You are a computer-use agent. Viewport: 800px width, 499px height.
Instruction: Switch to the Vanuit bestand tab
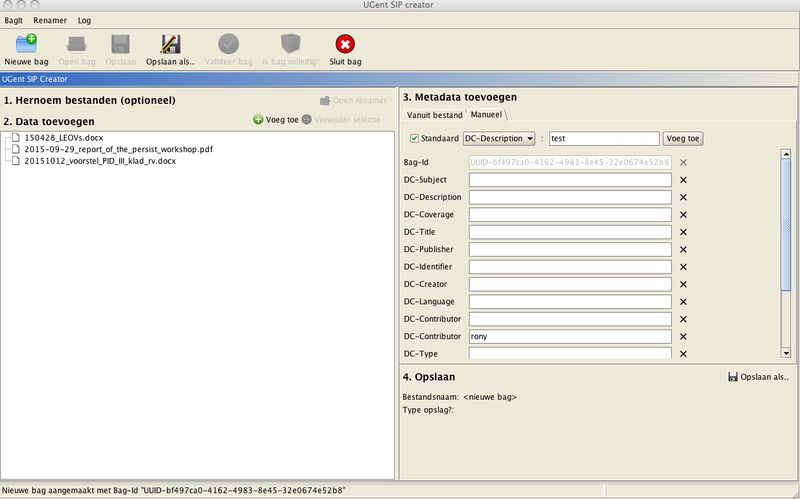click(x=433, y=115)
